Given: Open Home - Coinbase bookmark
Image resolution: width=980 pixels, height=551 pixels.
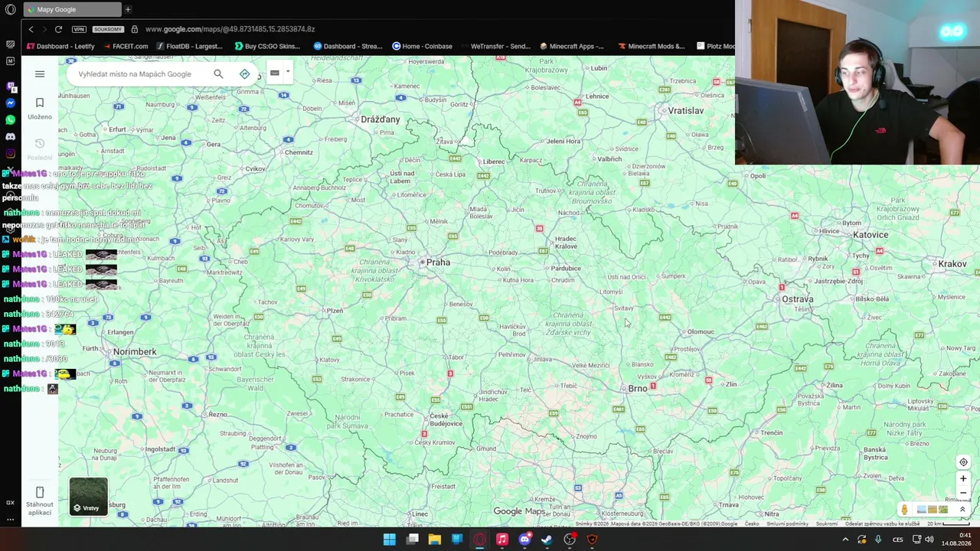Looking at the screenshot, I should click(x=422, y=46).
